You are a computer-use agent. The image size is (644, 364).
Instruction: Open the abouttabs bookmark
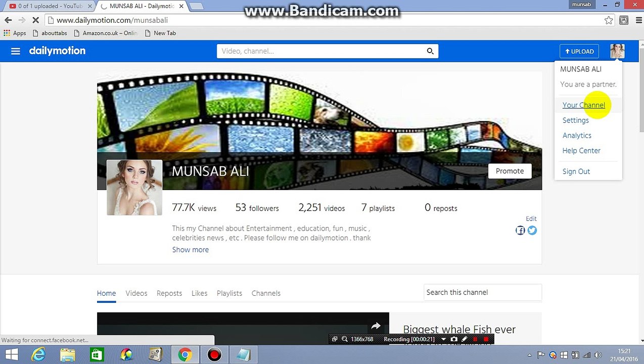coord(50,33)
